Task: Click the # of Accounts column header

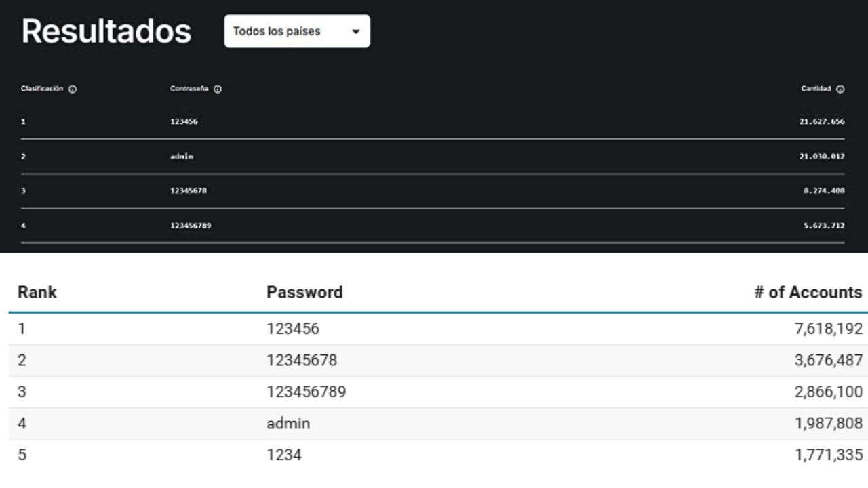Action: click(x=808, y=292)
